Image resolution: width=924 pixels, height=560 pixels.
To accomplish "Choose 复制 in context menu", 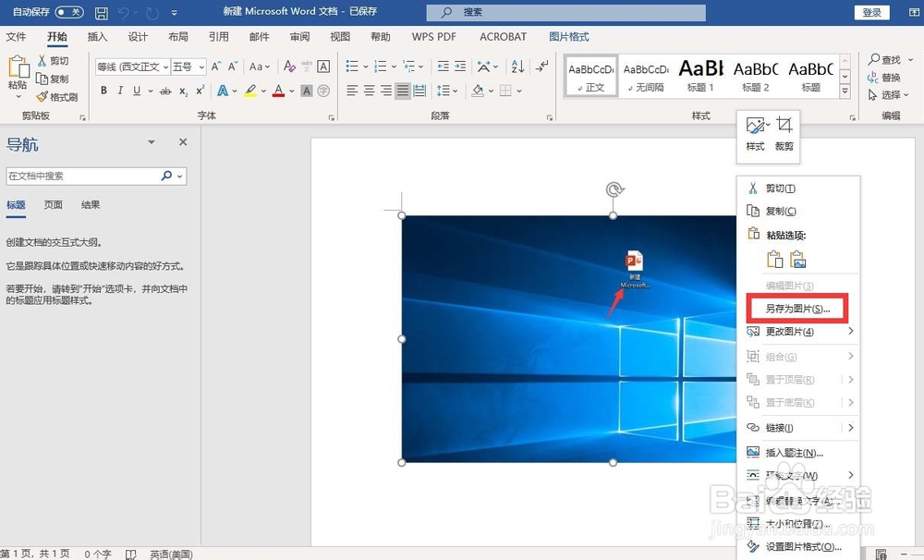I will 798,211.
